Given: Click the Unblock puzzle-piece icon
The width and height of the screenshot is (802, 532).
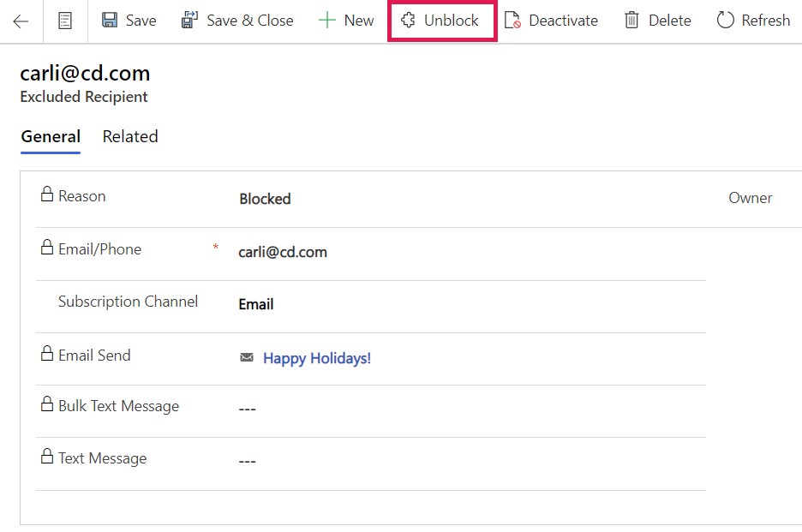Looking at the screenshot, I should 408,20.
